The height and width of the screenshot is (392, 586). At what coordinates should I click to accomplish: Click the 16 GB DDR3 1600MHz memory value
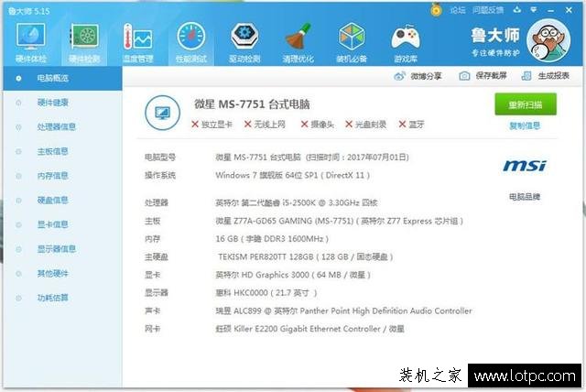click(272, 239)
